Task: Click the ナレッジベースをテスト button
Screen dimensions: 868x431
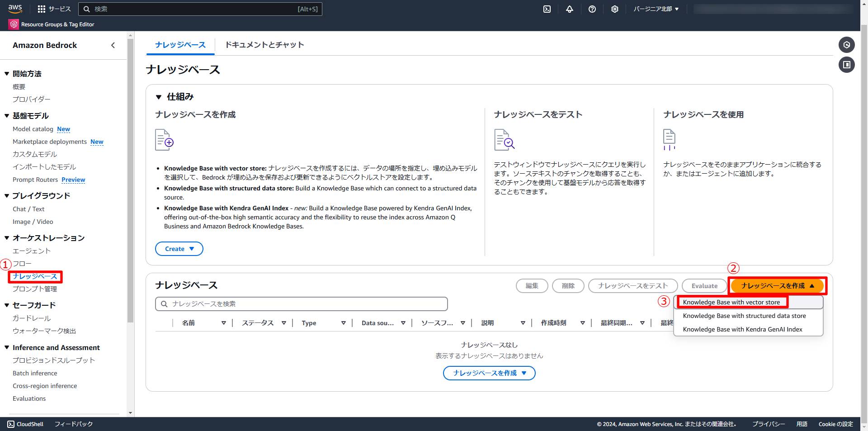Action: 633,286
